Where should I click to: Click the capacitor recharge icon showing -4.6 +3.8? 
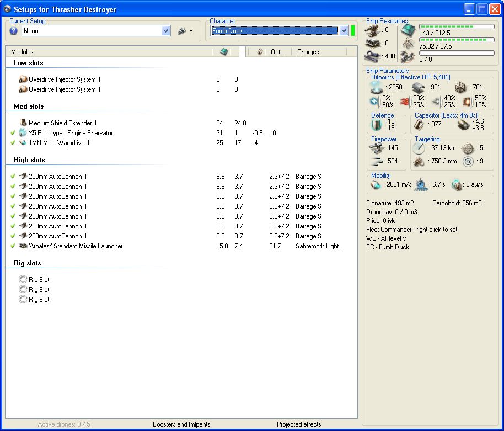click(464, 125)
